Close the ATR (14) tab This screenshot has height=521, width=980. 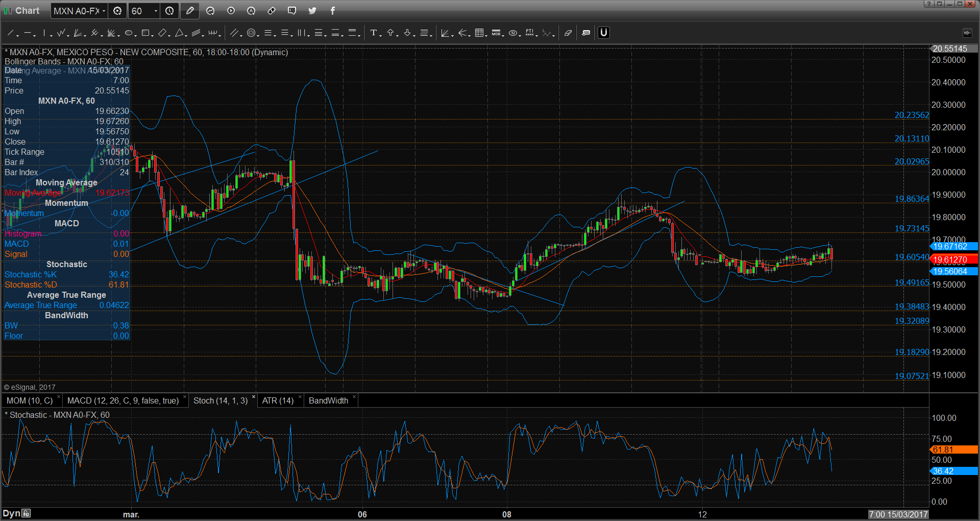[300, 397]
